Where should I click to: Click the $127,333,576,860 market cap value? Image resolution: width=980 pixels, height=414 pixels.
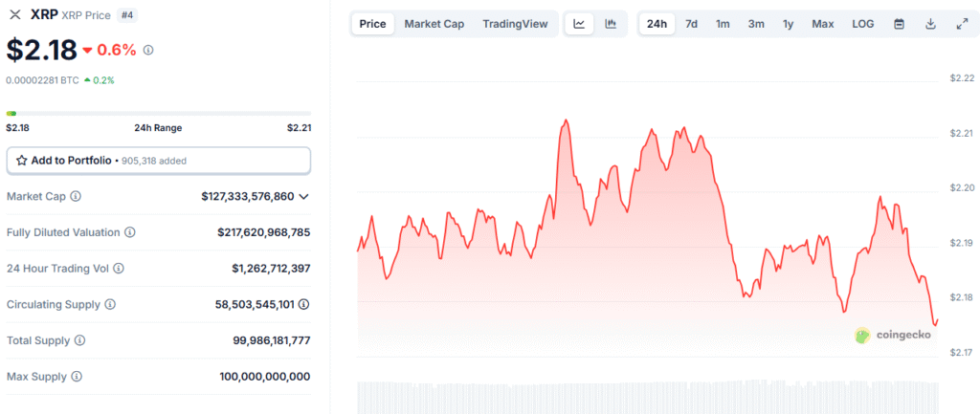coord(248,196)
